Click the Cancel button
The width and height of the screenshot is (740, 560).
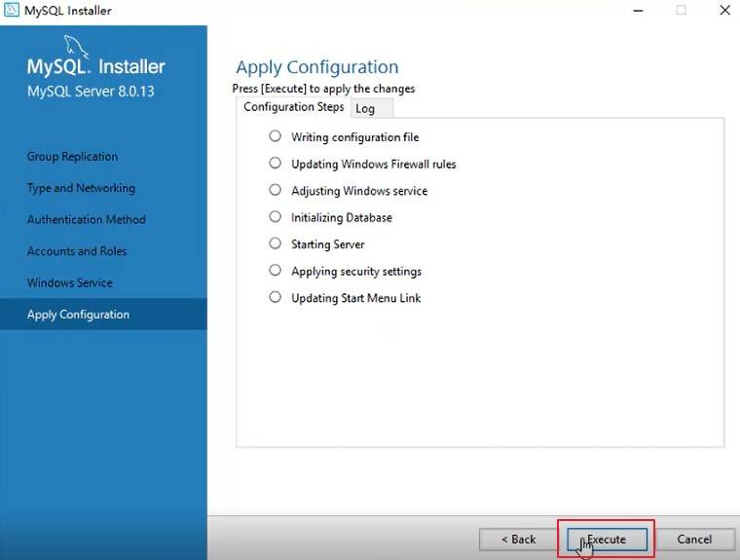coord(694,540)
